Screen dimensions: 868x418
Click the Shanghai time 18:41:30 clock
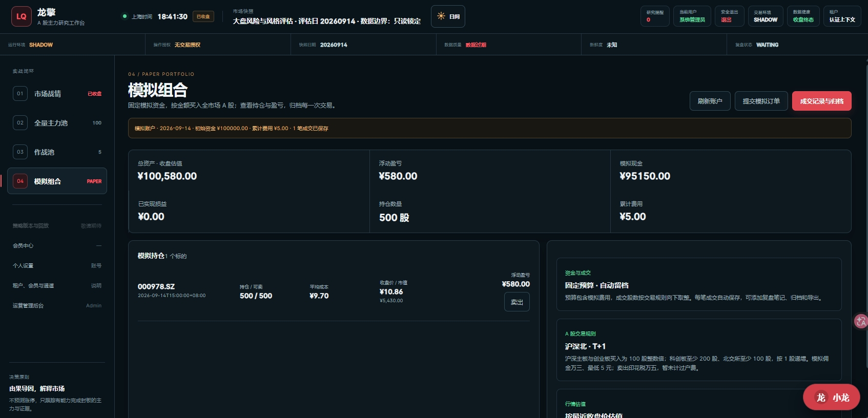[x=172, y=16]
